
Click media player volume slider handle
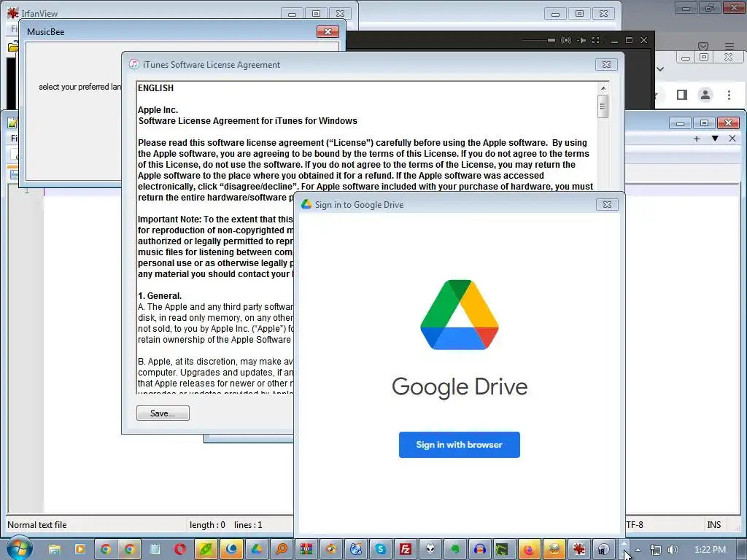(551, 41)
